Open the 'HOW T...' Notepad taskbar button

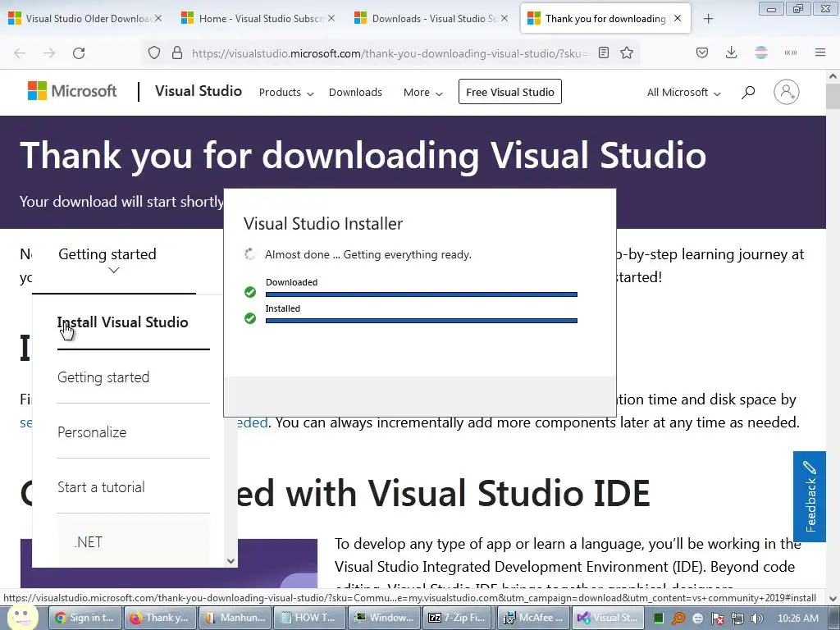tap(309, 618)
